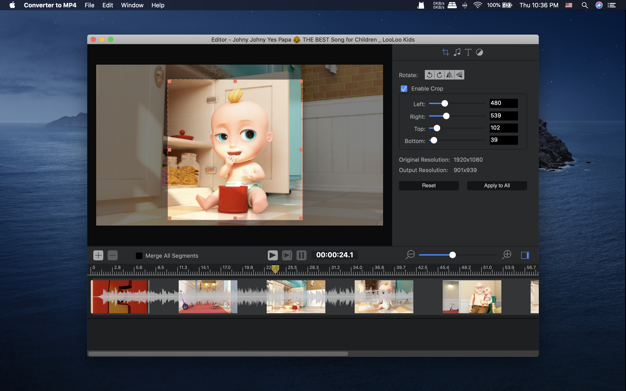Flip video horizontally

pyautogui.click(x=450, y=75)
